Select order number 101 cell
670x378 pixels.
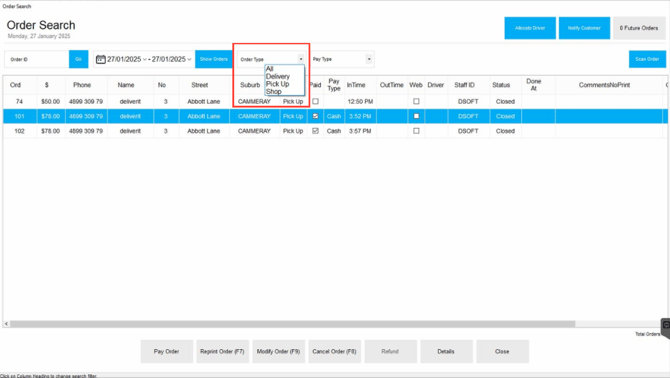pyautogui.click(x=19, y=116)
